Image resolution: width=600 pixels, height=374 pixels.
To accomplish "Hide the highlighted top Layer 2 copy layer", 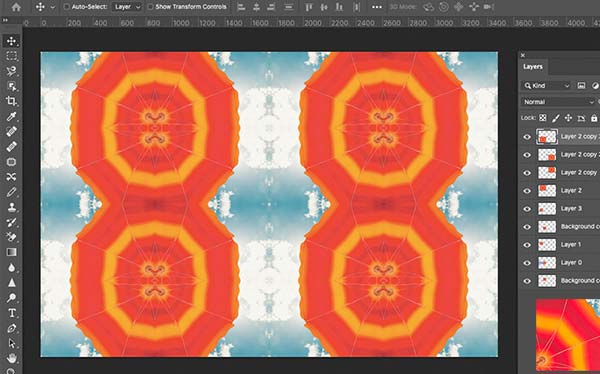I will [x=527, y=137].
